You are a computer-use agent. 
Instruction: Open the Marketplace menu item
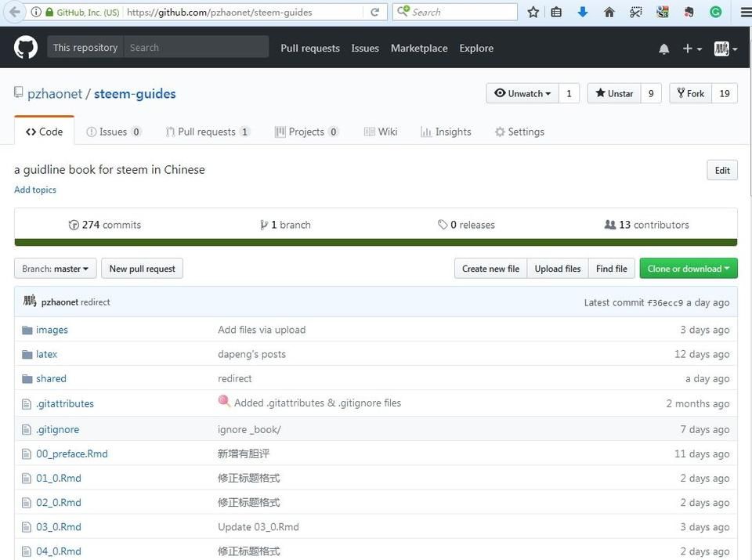pos(419,48)
